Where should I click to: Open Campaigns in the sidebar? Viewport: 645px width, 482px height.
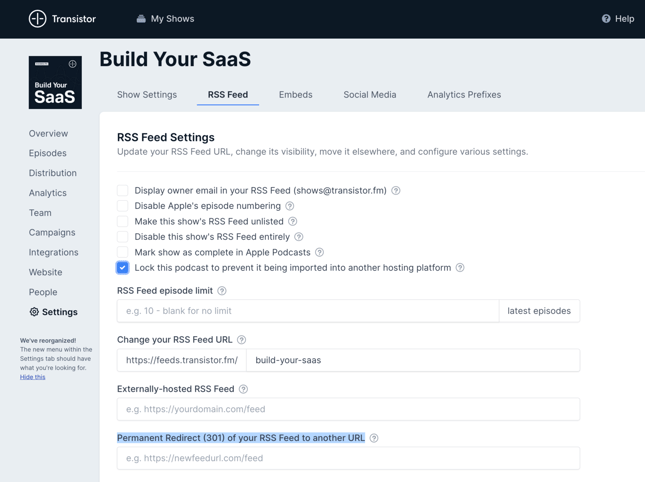[x=52, y=232]
